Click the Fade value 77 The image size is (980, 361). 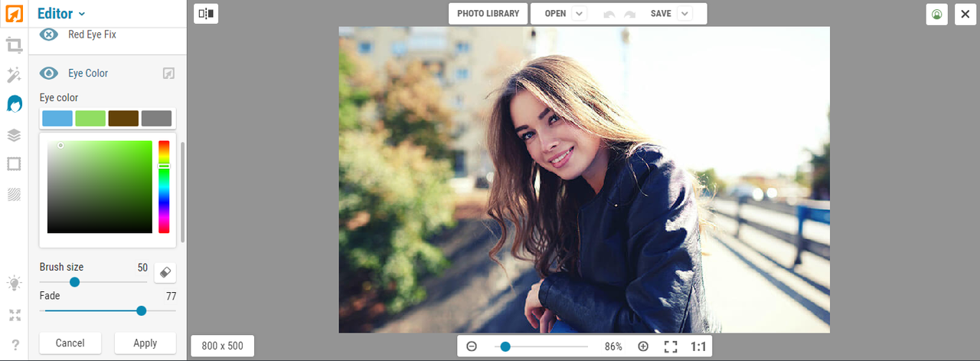pyautogui.click(x=171, y=296)
